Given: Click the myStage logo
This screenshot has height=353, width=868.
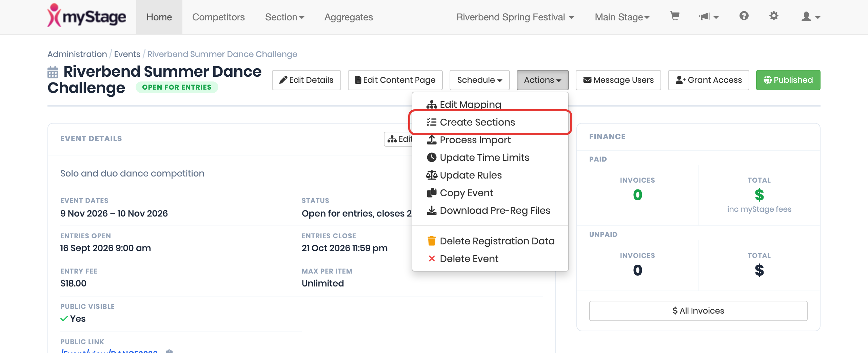Looking at the screenshot, I should 87,16.
